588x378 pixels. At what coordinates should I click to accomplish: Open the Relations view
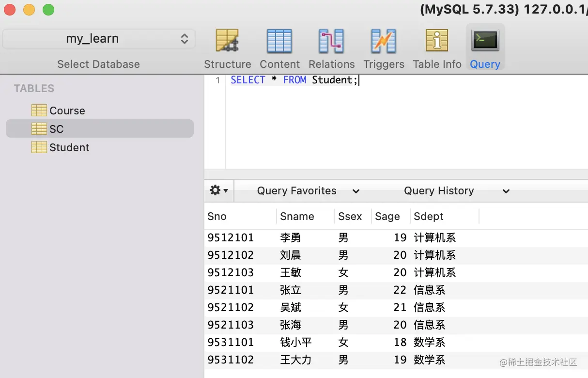pyautogui.click(x=331, y=49)
